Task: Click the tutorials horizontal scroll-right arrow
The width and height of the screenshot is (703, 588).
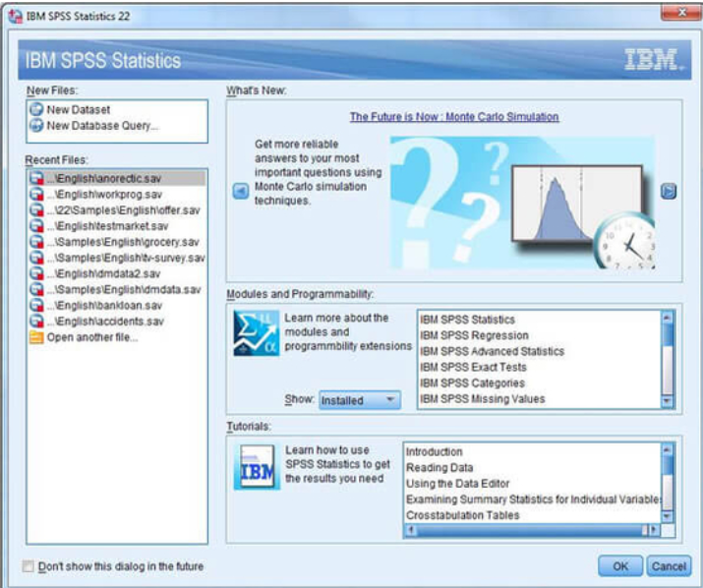Action: pyautogui.click(x=655, y=530)
